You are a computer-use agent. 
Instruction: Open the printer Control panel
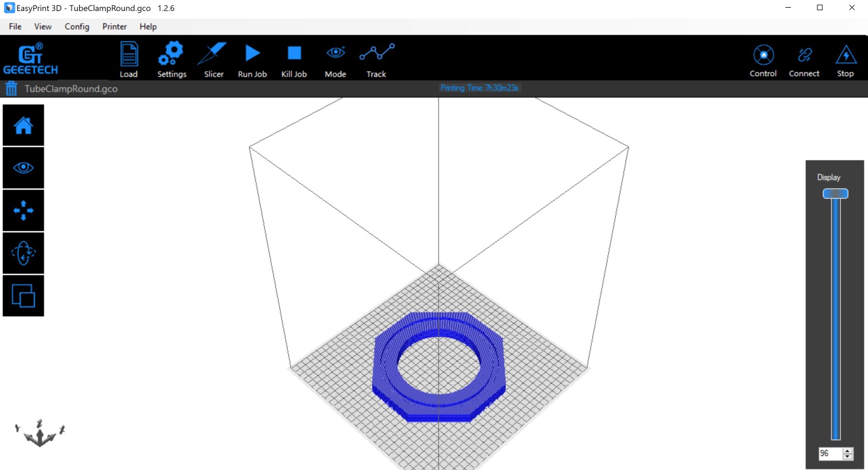coord(763,59)
